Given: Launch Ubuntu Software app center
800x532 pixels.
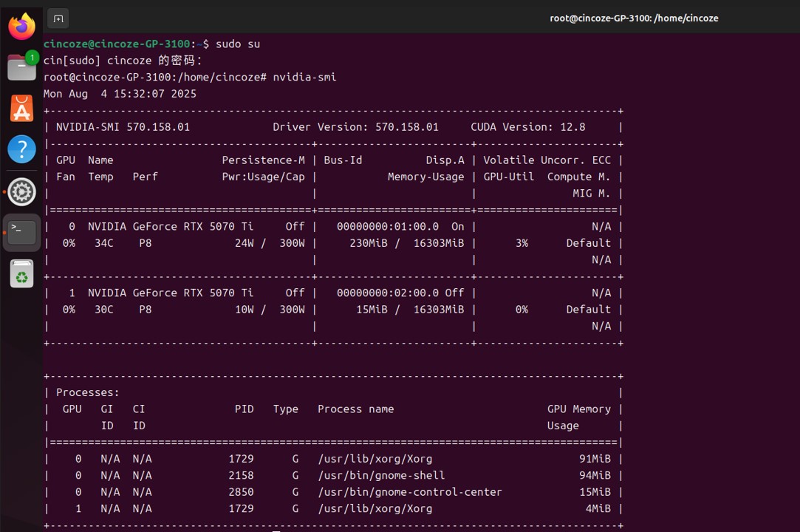Looking at the screenshot, I should (21, 108).
